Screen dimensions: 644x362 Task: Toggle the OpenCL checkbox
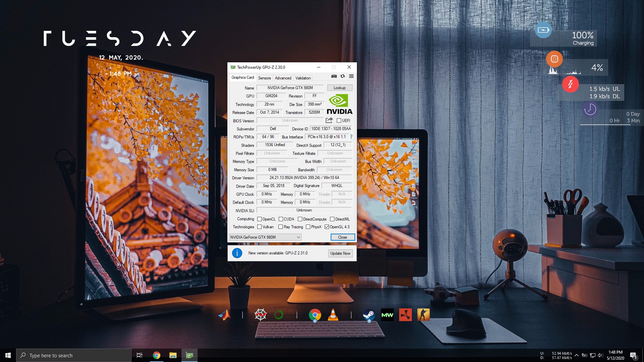click(259, 219)
